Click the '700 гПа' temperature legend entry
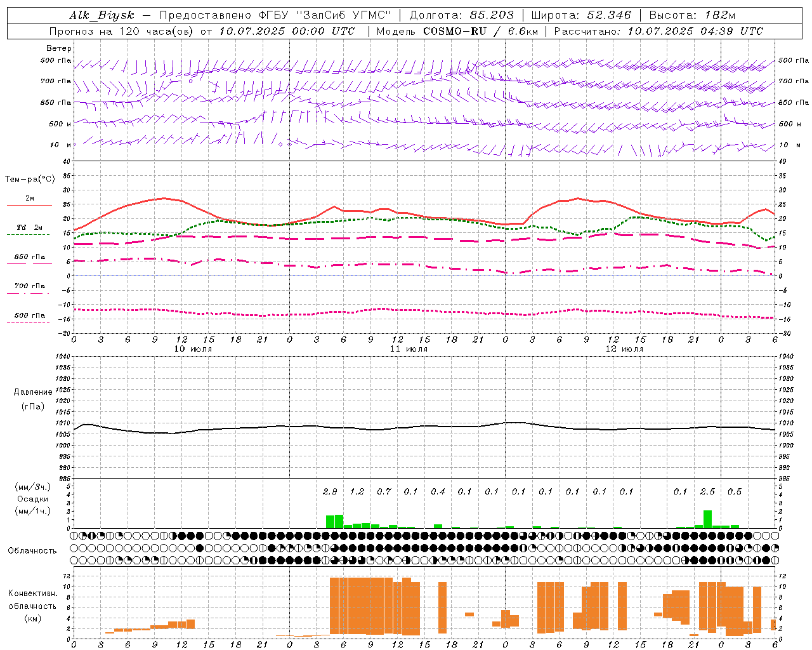This screenshot has height=650, width=812. pos(29,286)
